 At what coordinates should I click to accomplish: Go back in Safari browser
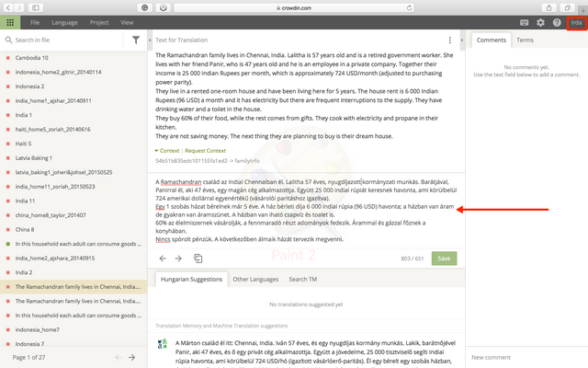pos(8,7)
